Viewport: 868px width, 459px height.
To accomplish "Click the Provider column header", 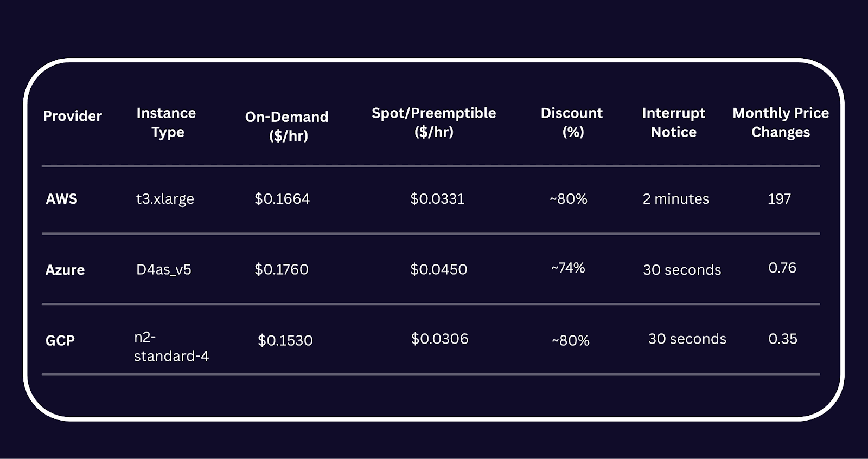I will click(x=72, y=116).
